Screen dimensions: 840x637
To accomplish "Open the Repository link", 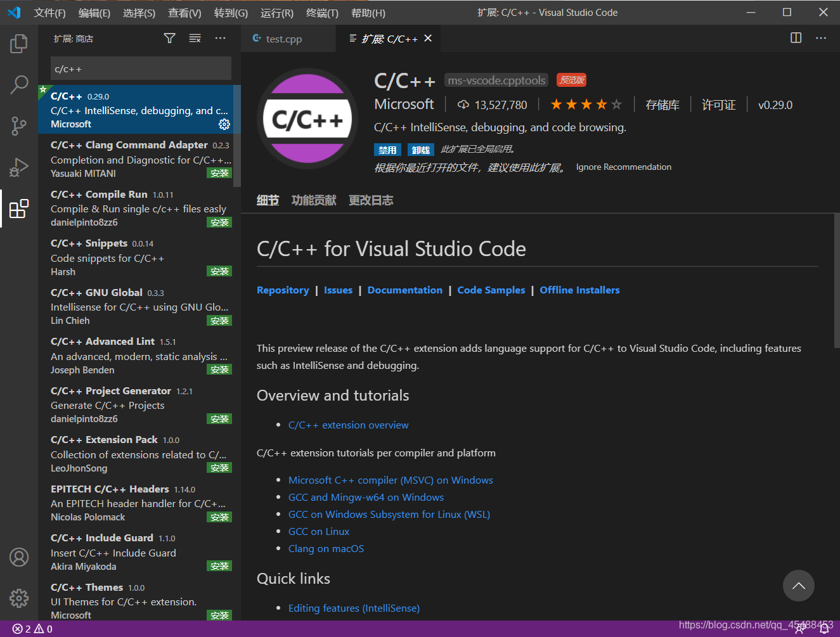I will point(283,290).
